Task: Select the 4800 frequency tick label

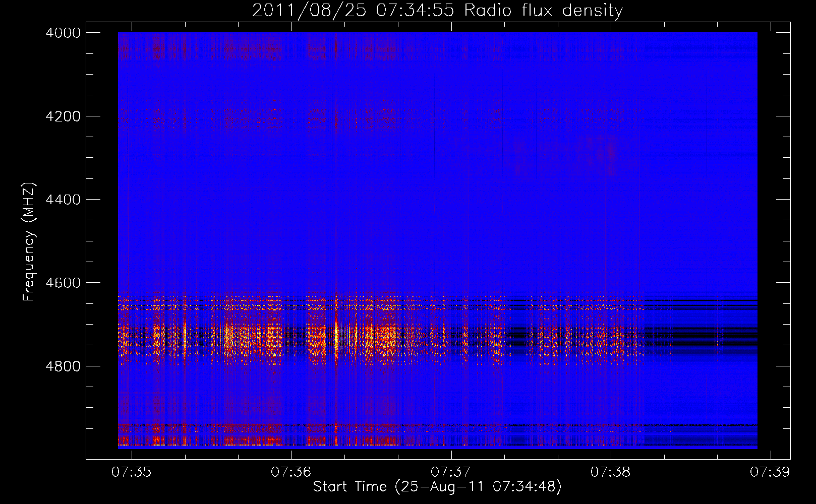Action: pyautogui.click(x=63, y=366)
